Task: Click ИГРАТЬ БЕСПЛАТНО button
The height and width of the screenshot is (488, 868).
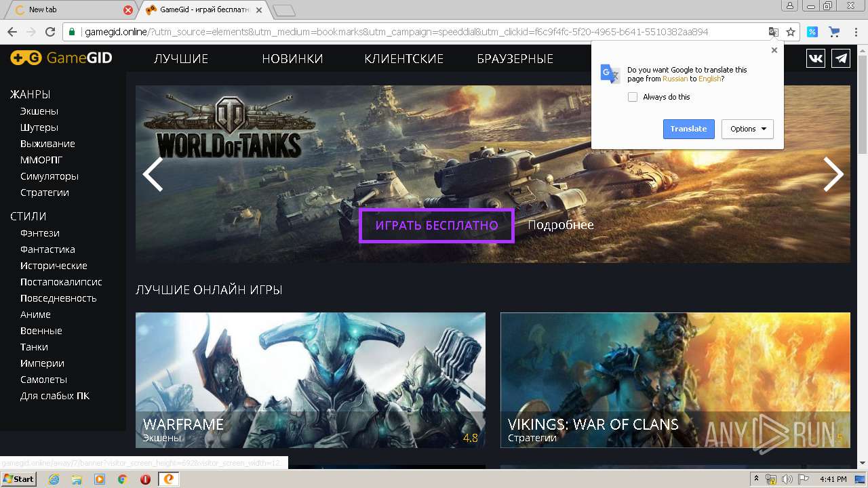Action: click(437, 225)
